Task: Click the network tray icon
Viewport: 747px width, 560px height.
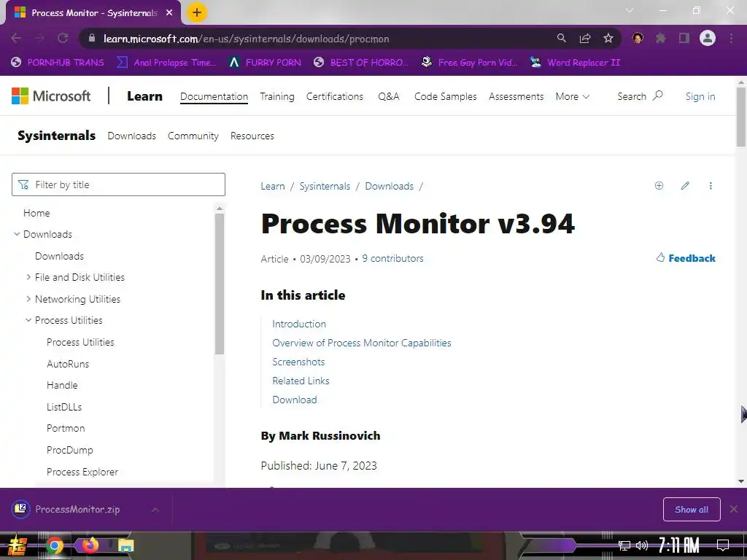Action: click(x=624, y=545)
